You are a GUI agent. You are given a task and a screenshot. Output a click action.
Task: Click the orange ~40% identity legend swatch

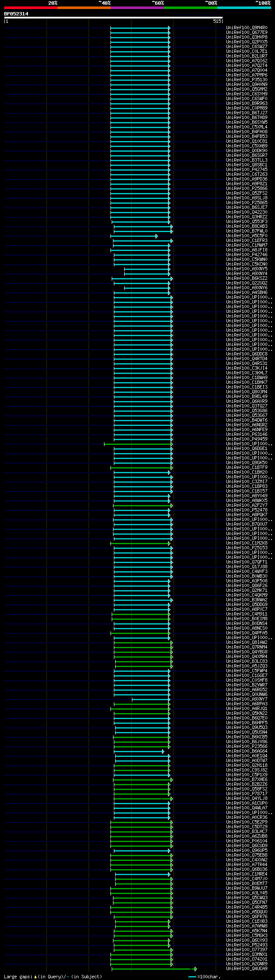click(84, 8)
